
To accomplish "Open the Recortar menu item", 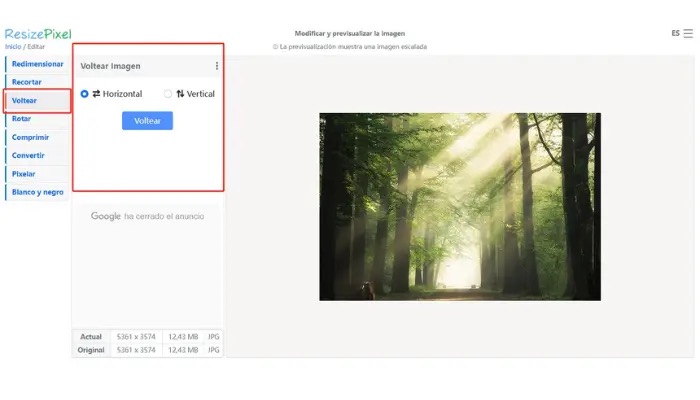I will click(37, 82).
